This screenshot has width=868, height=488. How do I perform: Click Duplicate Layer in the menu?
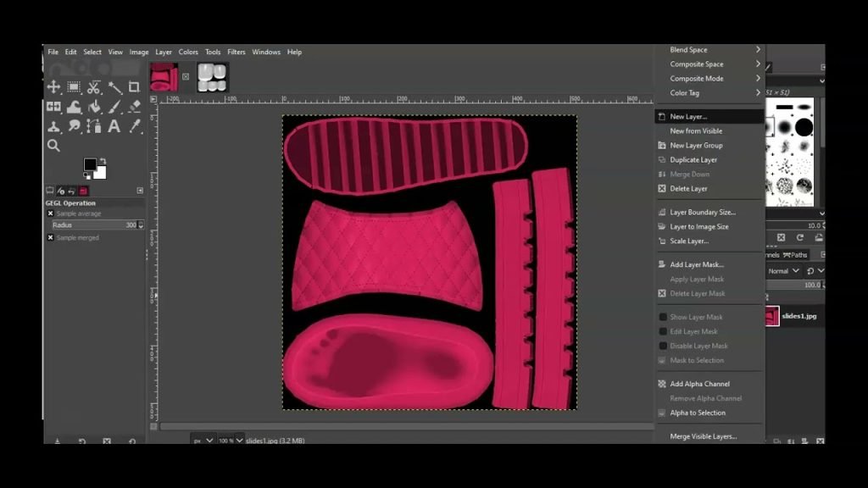click(x=693, y=160)
